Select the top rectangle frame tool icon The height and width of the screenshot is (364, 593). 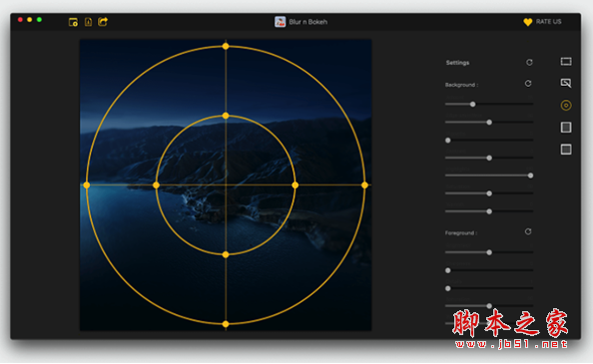point(566,61)
